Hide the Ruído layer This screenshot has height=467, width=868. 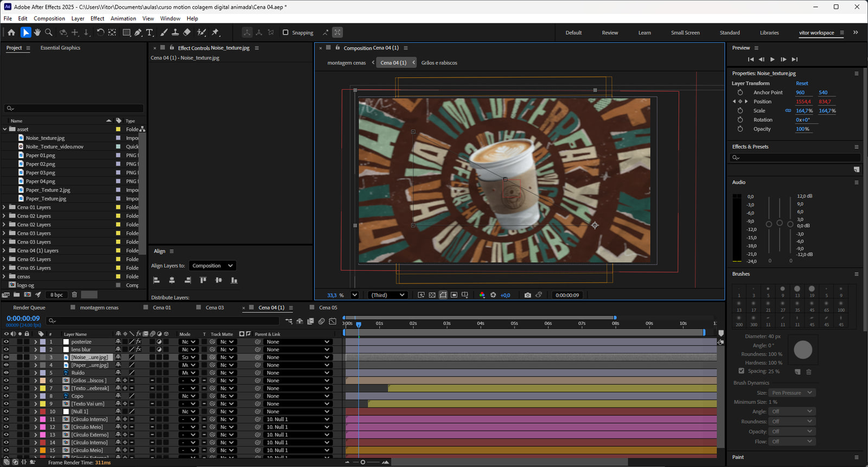tap(6, 373)
